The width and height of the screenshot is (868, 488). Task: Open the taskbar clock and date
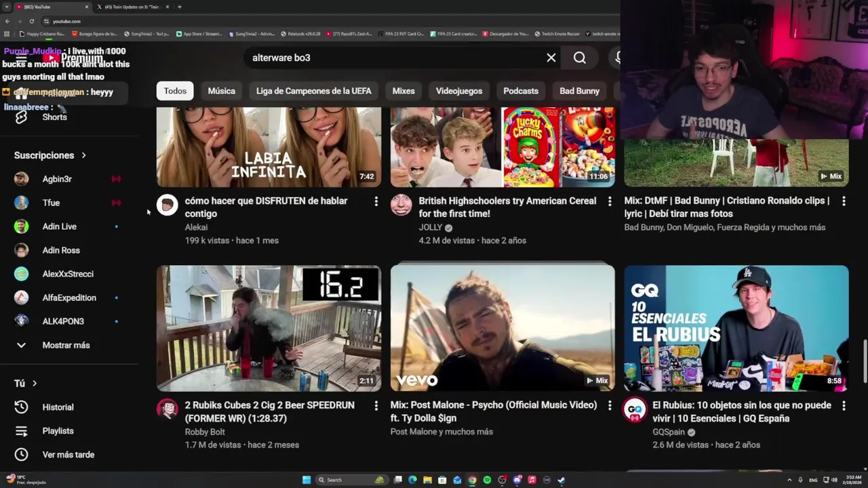(x=854, y=480)
